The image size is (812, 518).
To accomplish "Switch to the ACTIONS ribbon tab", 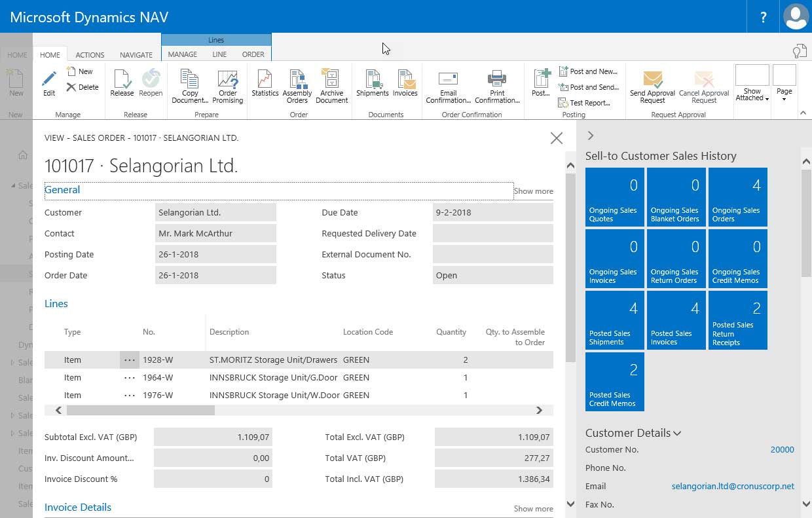I will click(90, 55).
